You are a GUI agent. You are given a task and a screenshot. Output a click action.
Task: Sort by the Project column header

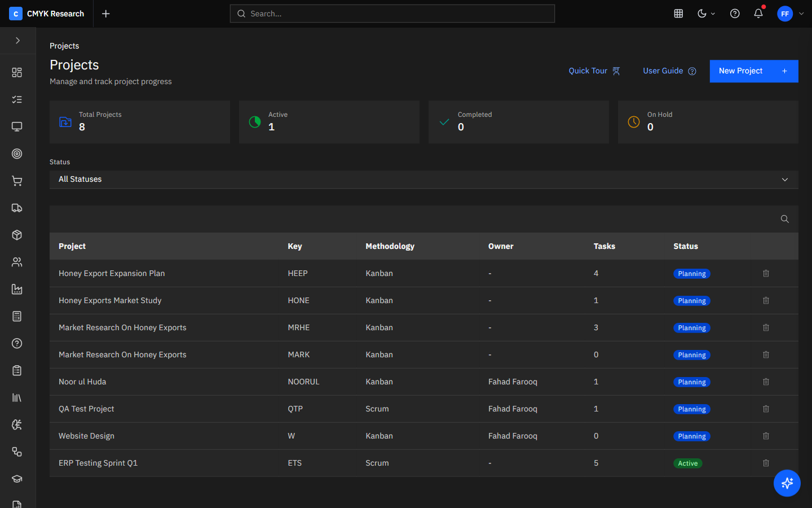click(x=72, y=246)
